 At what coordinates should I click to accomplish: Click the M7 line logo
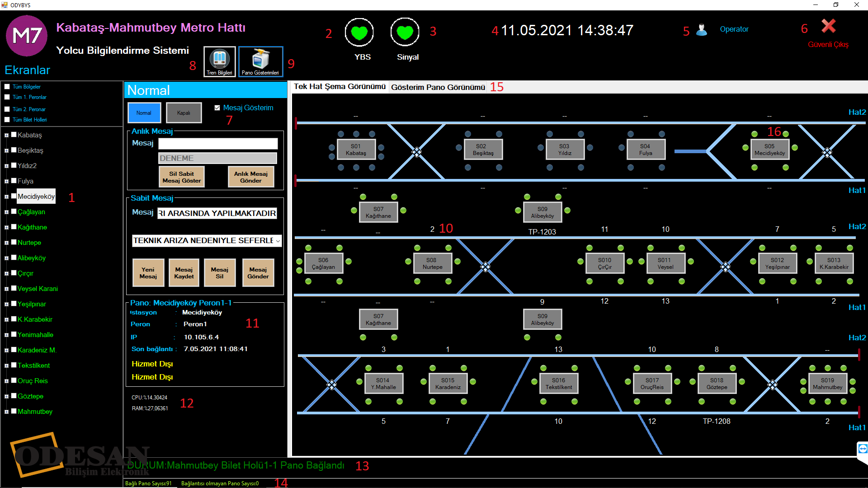[x=27, y=36]
